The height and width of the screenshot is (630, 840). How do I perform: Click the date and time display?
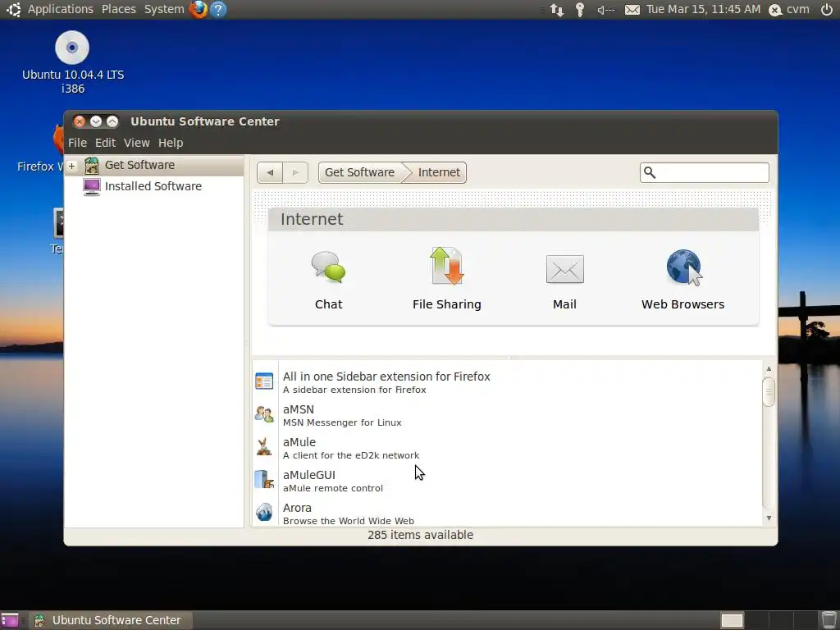click(703, 9)
